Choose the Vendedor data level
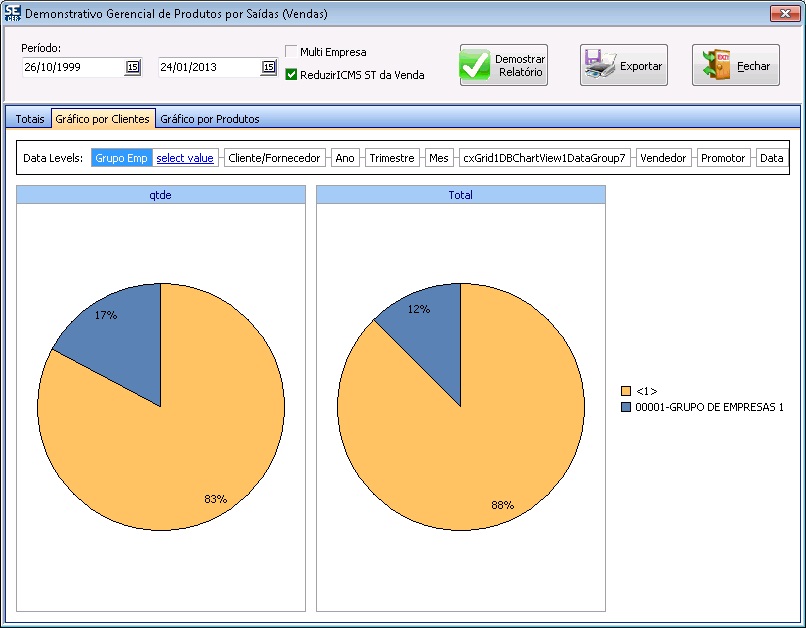Screen dimensions: 806x628 click(663, 158)
